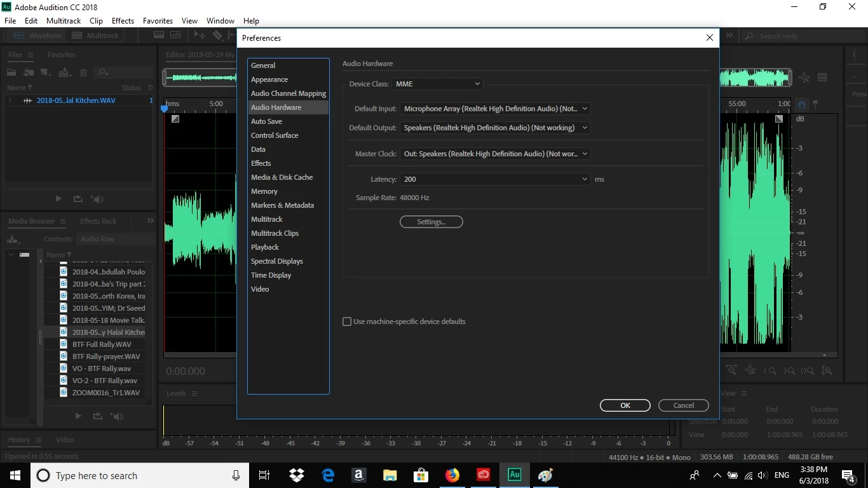Open the Master Clock dropdown

point(495,154)
